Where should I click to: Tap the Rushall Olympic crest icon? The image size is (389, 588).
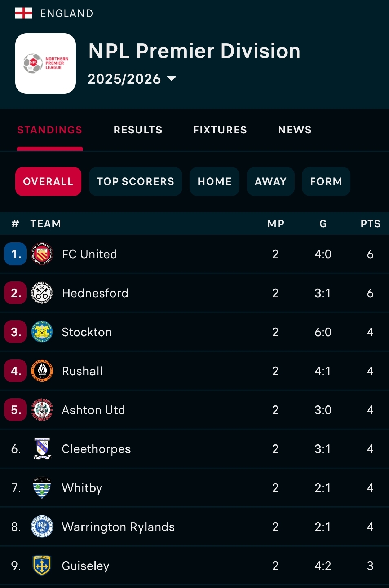click(42, 371)
